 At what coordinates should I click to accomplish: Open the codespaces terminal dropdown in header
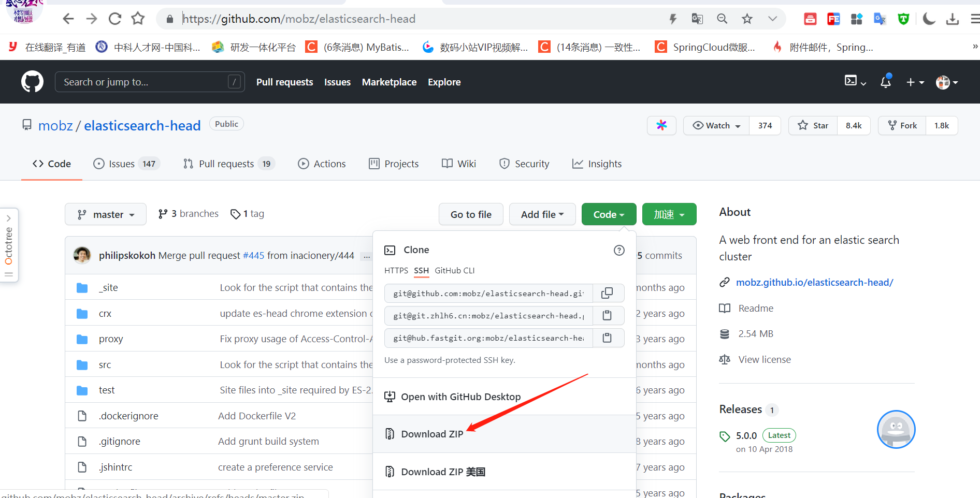(855, 81)
